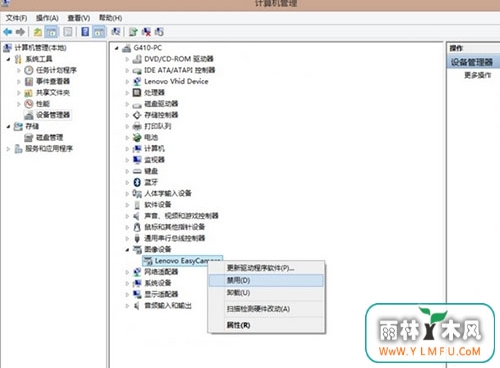Click 更多操作 in the actions pane
The width and height of the screenshot is (500, 368).
478,75
